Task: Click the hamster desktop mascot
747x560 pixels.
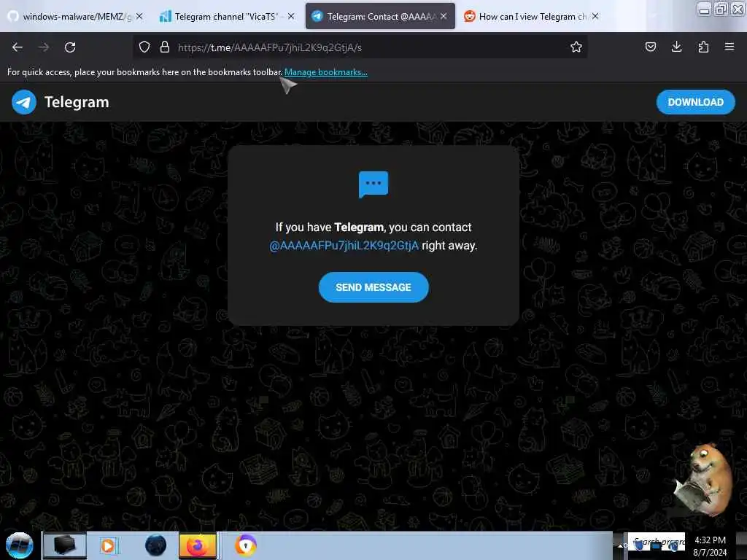Action: [x=703, y=480]
